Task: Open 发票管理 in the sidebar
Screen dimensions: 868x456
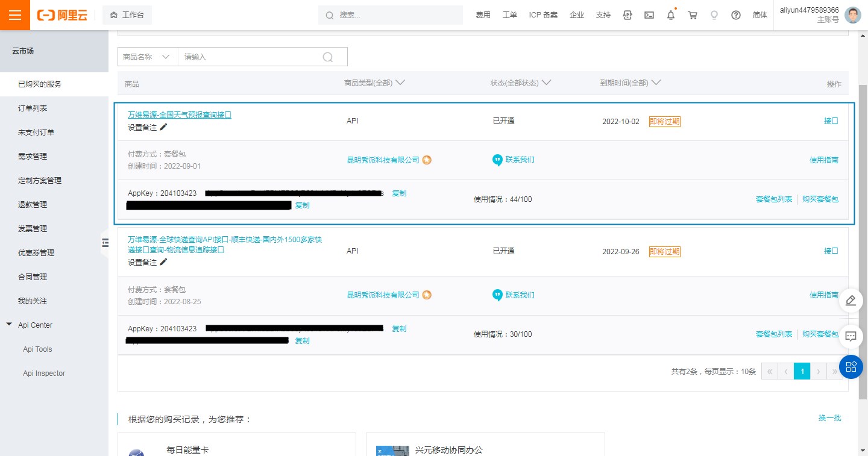Action: (x=33, y=229)
